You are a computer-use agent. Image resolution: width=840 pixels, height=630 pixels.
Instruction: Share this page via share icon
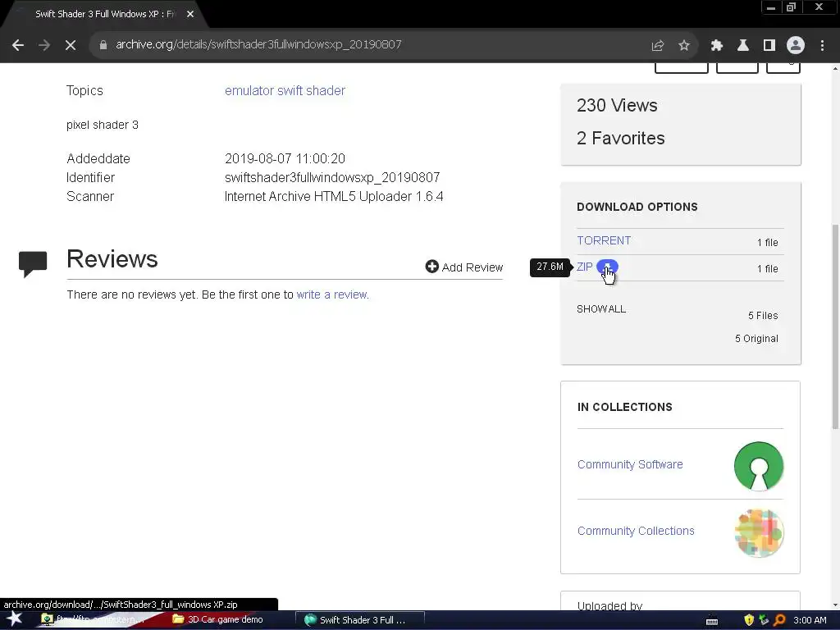657,46
